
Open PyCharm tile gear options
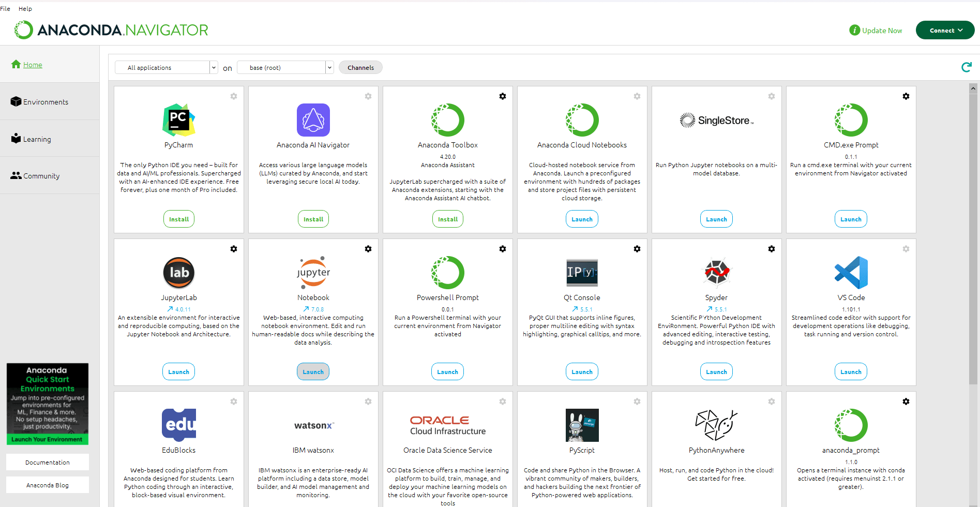coord(234,96)
